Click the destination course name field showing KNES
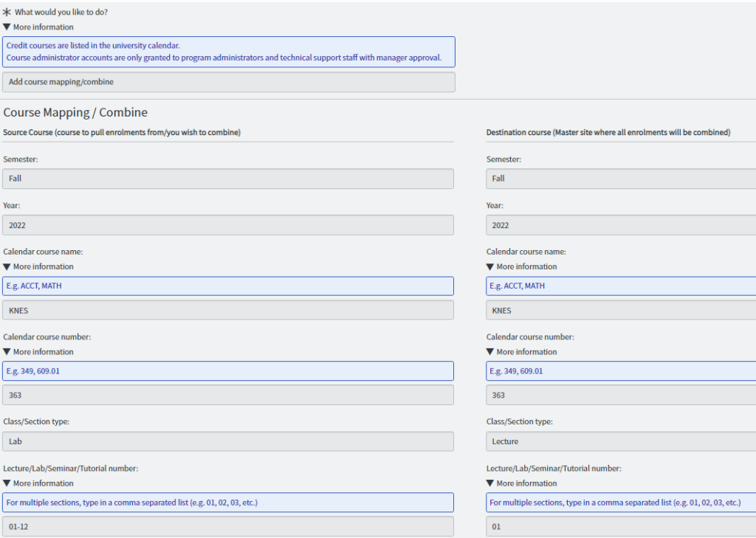 click(x=620, y=311)
